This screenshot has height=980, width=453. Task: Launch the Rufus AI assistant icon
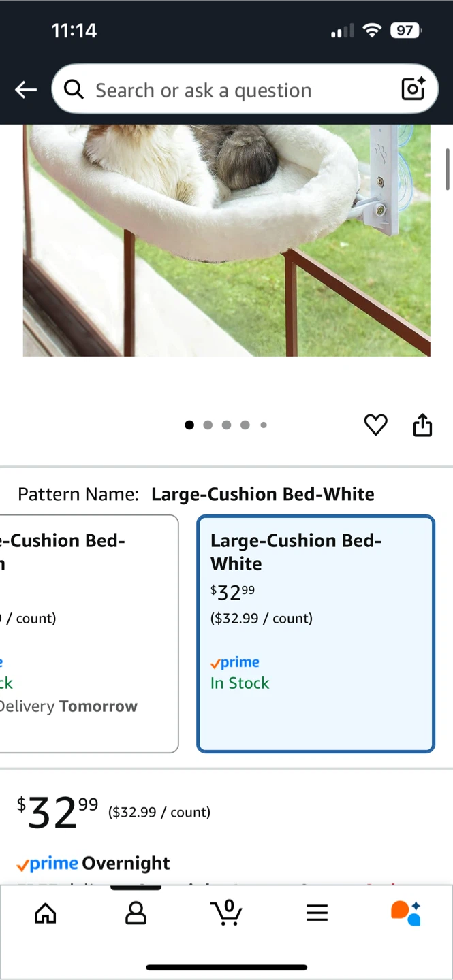[x=406, y=913]
